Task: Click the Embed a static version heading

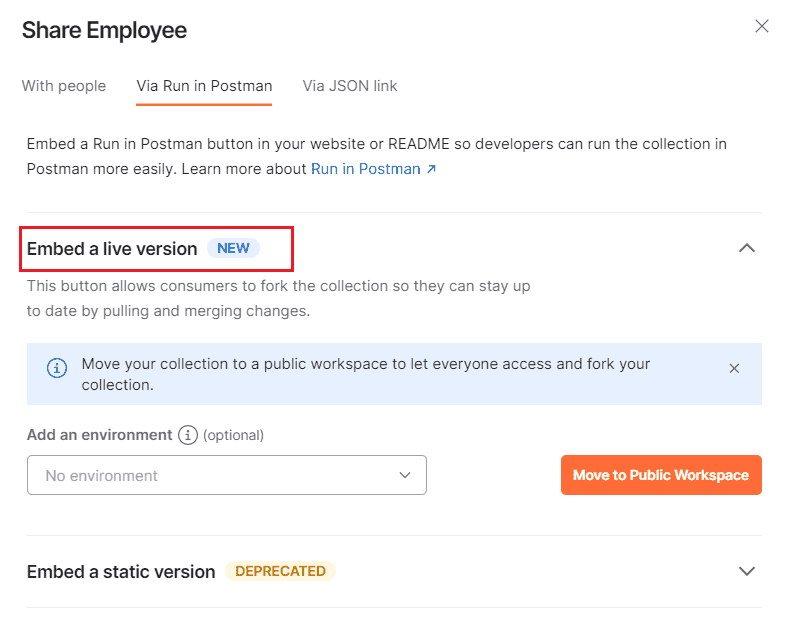Action: point(121,571)
